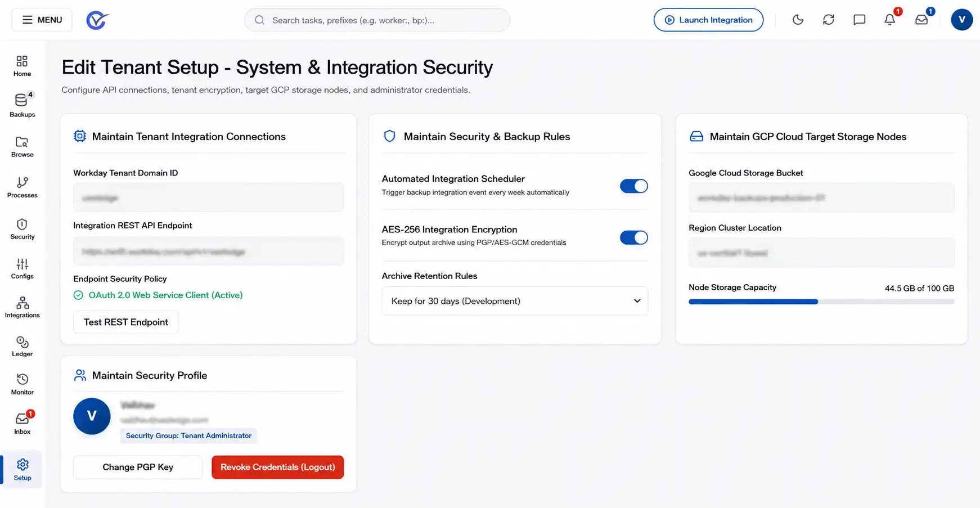Click the profile avatar V circle

(92, 416)
